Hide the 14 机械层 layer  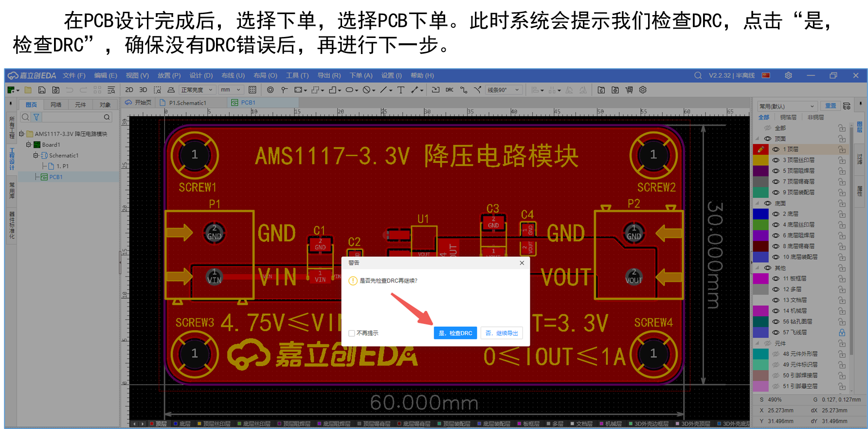click(x=776, y=311)
